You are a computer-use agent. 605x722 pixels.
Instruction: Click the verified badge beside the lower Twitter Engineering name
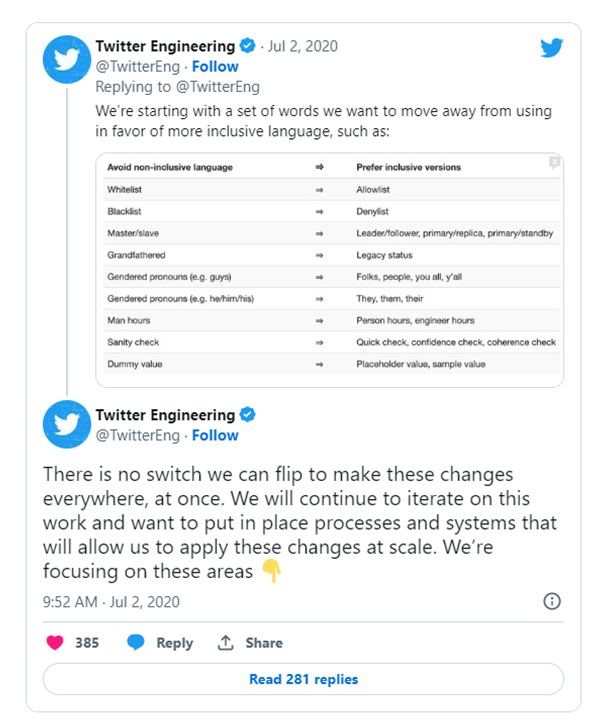[x=248, y=414]
